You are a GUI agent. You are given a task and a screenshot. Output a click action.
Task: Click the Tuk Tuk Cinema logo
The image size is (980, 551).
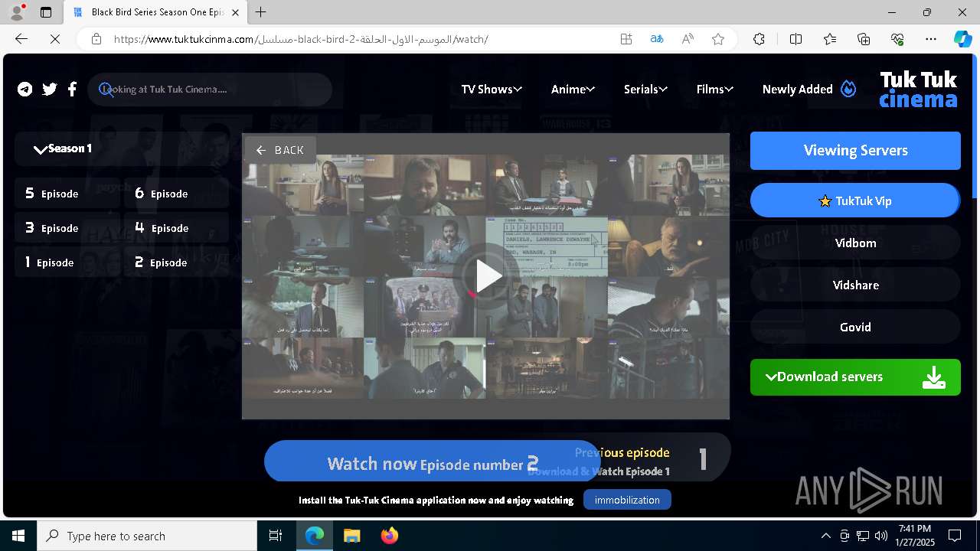click(918, 90)
